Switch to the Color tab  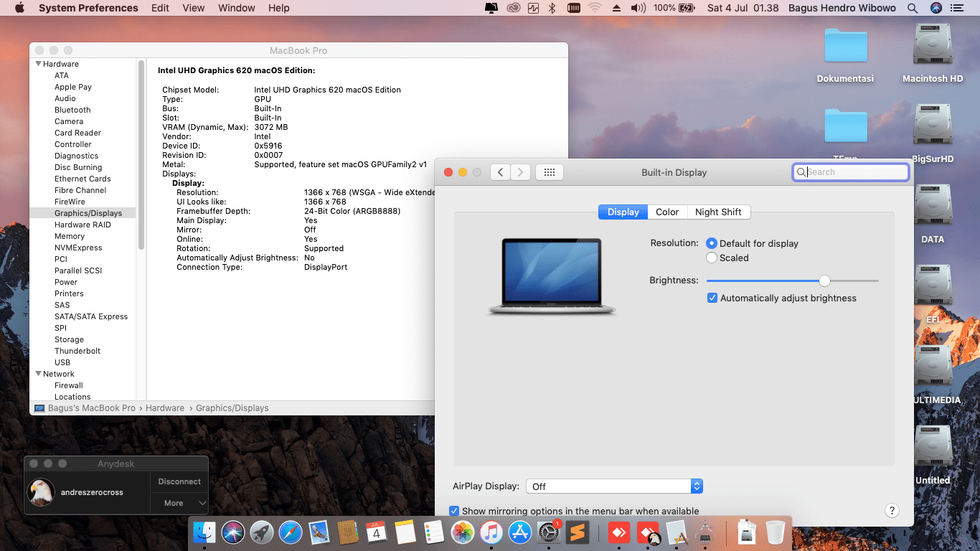[x=667, y=212]
